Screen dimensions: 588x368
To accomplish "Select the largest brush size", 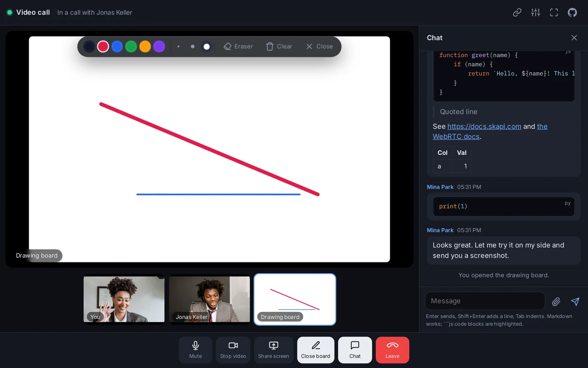I will pos(207,46).
